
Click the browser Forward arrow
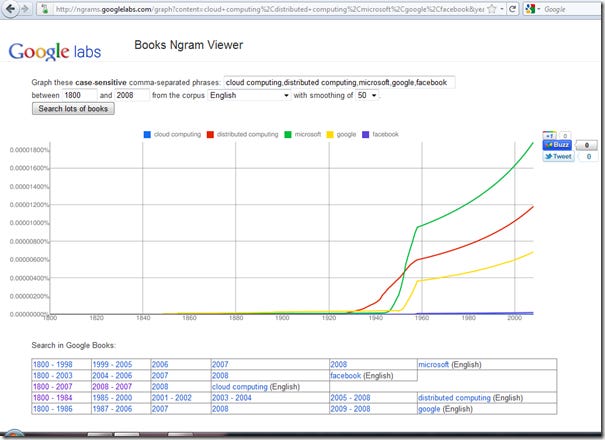[x=25, y=9]
